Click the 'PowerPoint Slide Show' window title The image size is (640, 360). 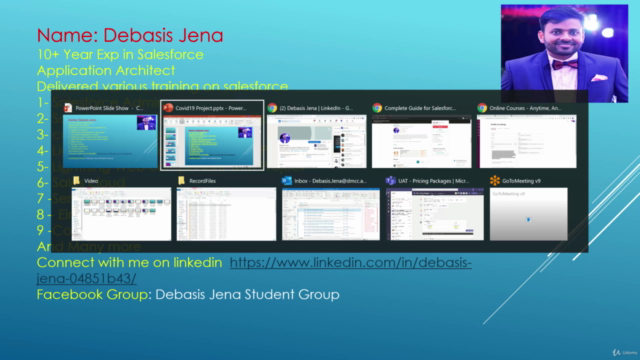click(x=109, y=108)
